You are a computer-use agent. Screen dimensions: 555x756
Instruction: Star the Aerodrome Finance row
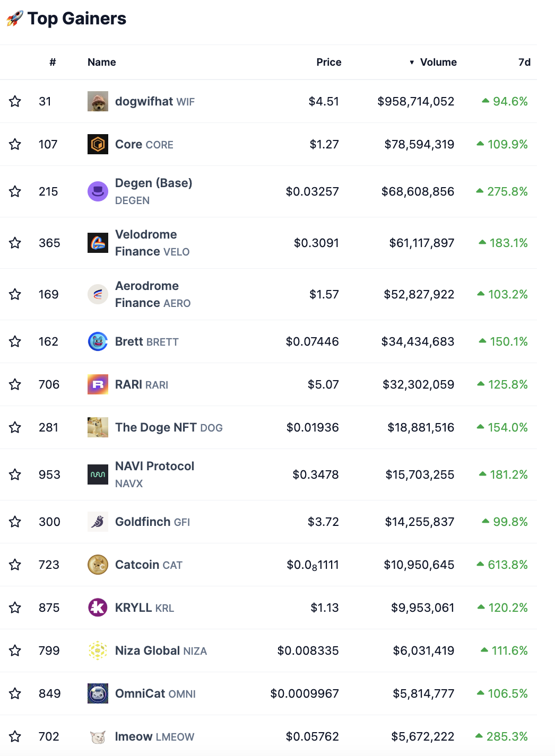point(15,294)
